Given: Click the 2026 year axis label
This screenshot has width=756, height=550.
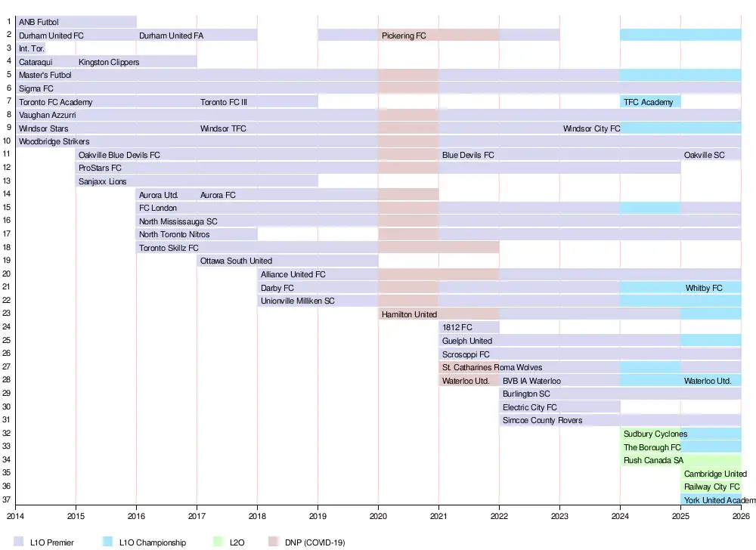Looking at the screenshot, I should pyautogui.click(x=741, y=516).
